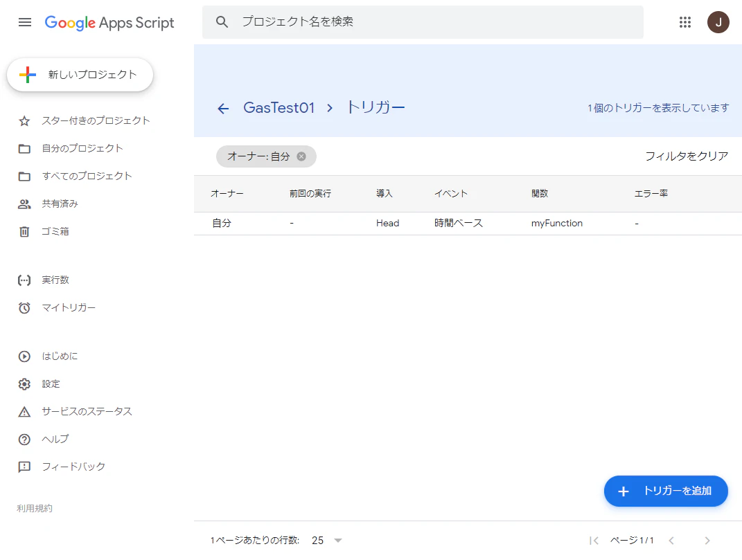Click the trash can icon

tap(24, 232)
